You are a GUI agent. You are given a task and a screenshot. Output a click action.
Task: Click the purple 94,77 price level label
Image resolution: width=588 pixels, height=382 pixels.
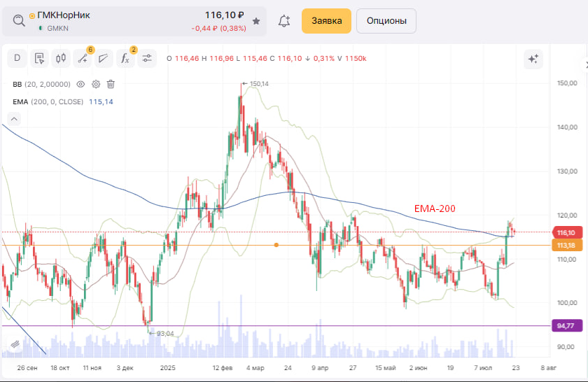pyautogui.click(x=566, y=325)
